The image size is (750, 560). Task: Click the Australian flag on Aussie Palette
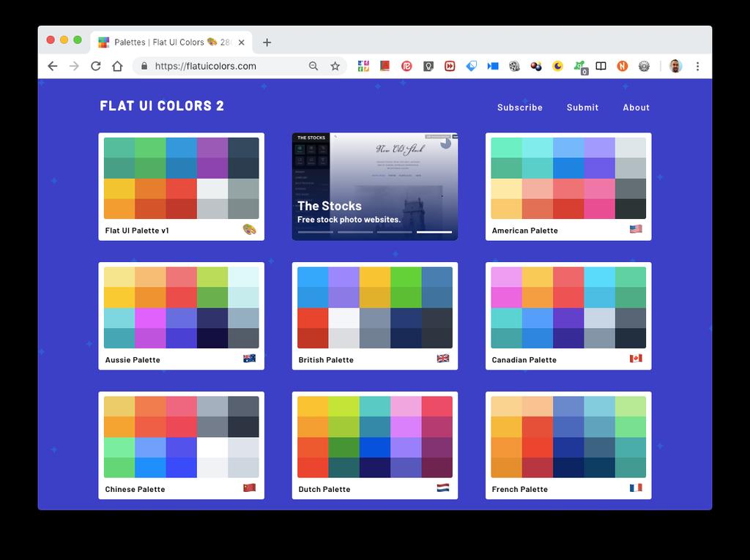click(249, 358)
